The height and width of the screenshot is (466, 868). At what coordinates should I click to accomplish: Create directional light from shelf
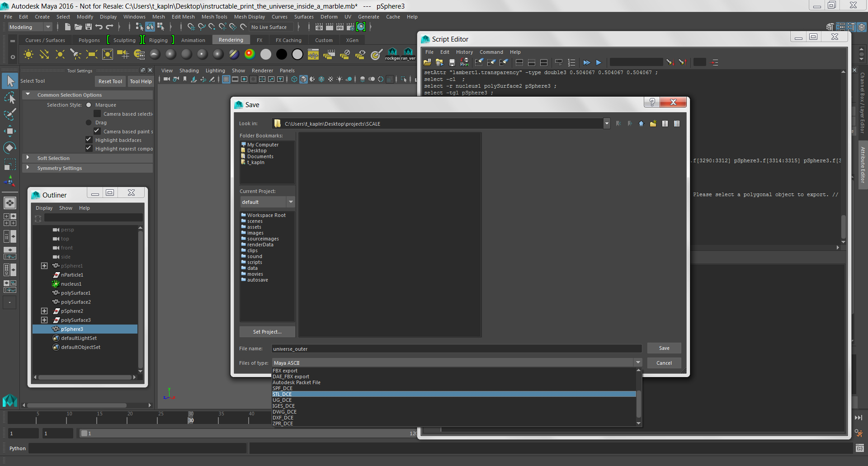coord(44,55)
